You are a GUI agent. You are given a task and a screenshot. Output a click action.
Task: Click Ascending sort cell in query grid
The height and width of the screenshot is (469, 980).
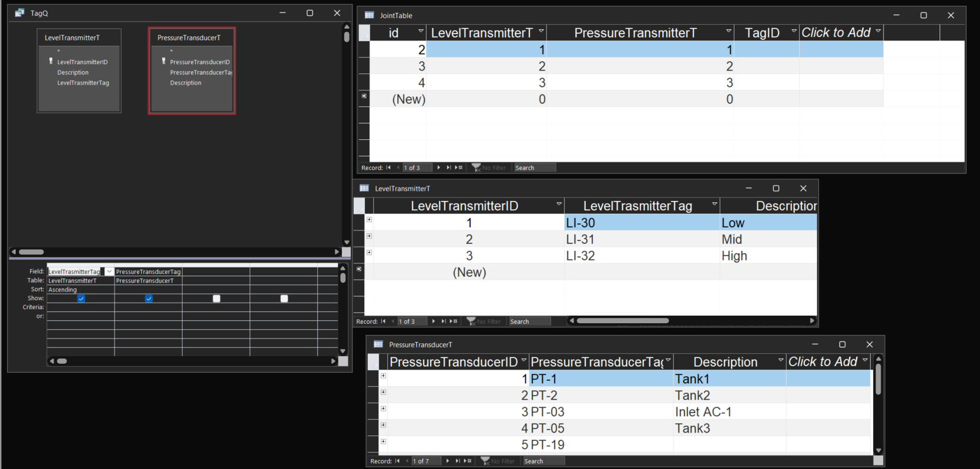point(80,290)
